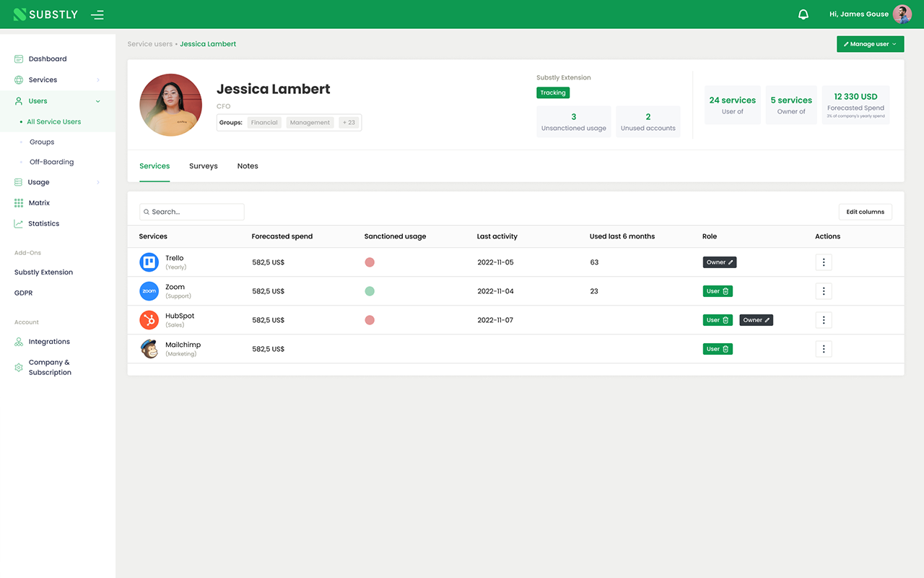Open the 24 services User of card
This screenshot has width=924, height=578.
tap(733, 105)
